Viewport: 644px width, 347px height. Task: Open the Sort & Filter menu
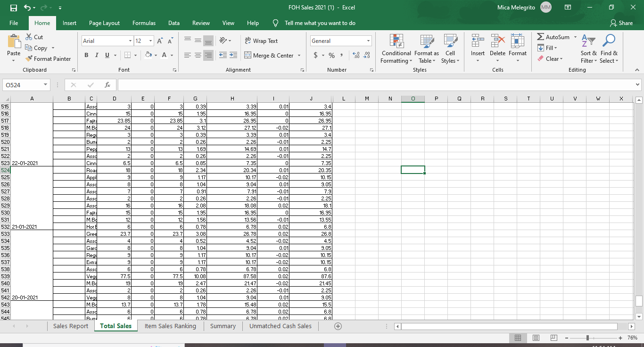point(588,49)
